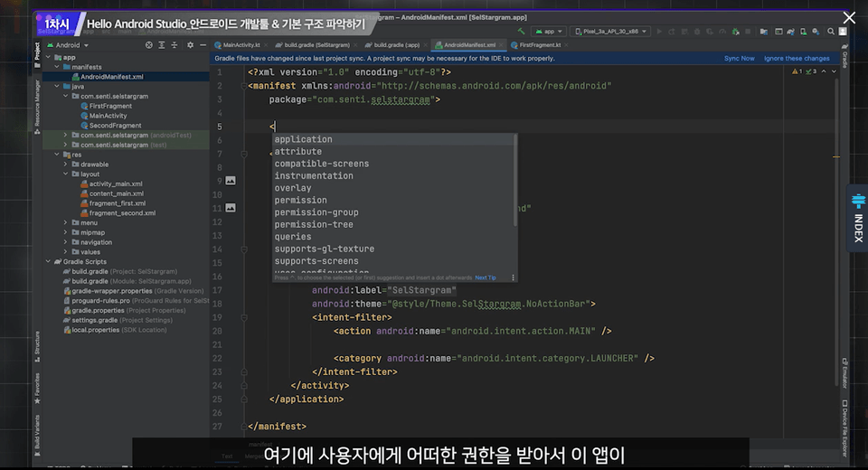Hide the Project panel with the minus icon
The image size is (868, 470).
tap(203, 45)
